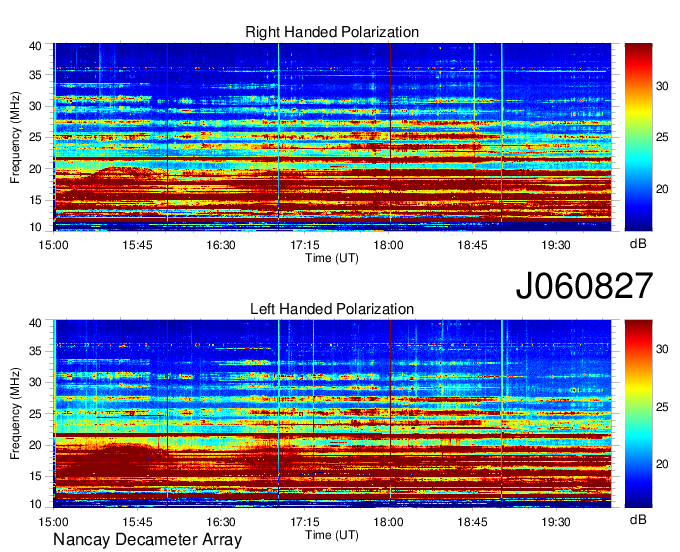
Task: Click 10 tick on Left Handed frequency axis
Action: pyautogui.click(x=35, y=504)
